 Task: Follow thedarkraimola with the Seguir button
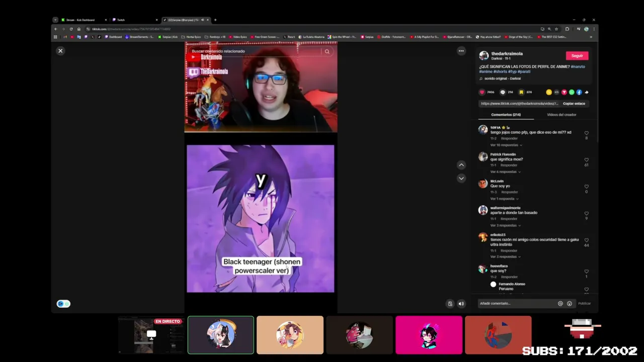[577, 56]
